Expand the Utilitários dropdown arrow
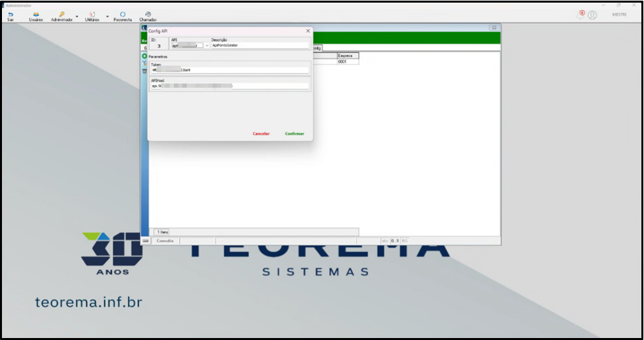 108,17
